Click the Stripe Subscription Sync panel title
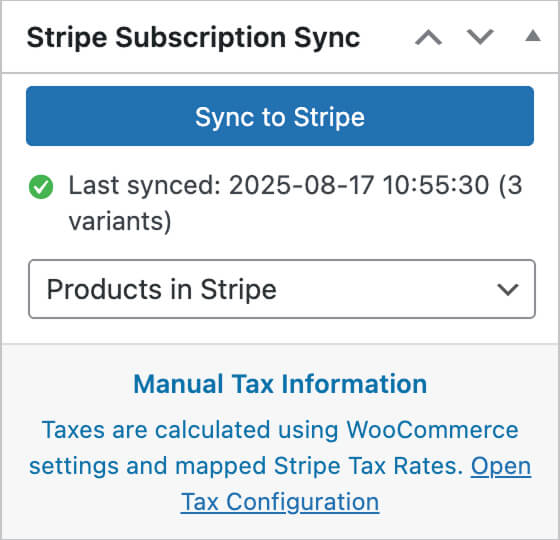The width and height of the screenshot is (560, 540). 193,38
